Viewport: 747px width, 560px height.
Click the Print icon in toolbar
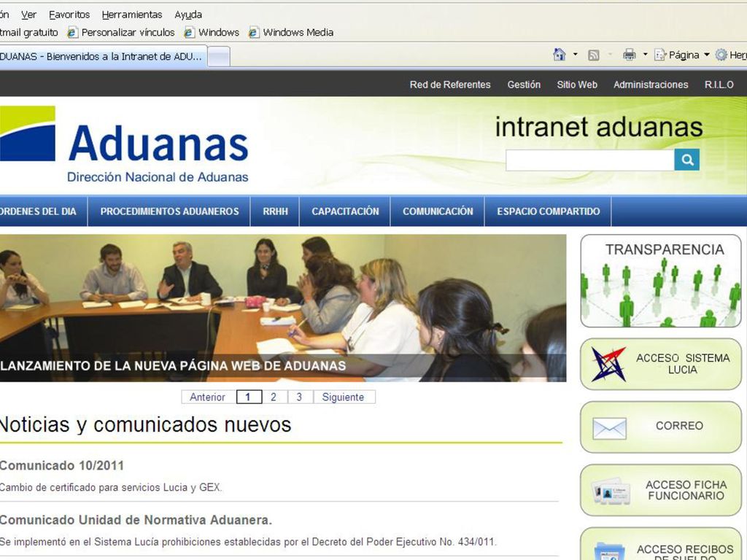point(630,55)
